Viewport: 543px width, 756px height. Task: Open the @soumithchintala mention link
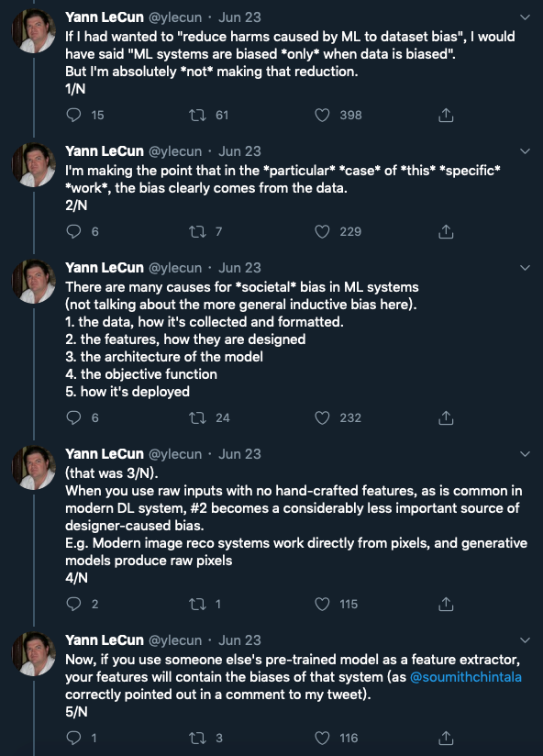pyautogui.click(x=465, y=677)
